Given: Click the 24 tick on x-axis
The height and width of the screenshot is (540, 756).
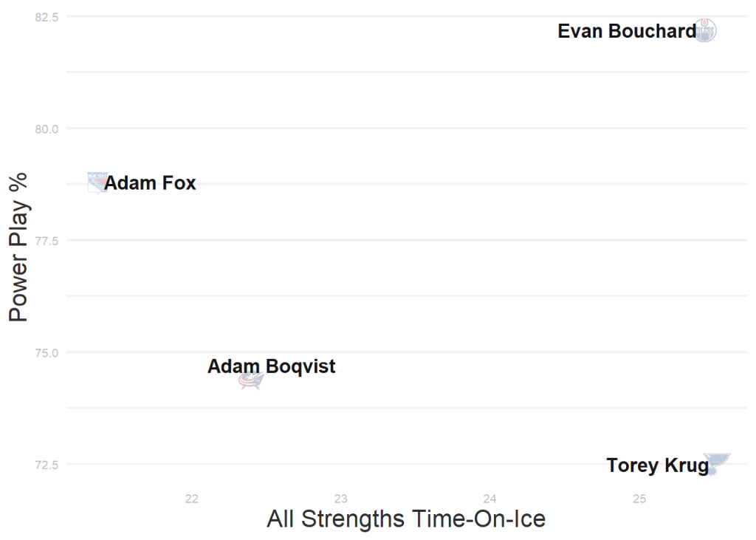Looking at the screenshot, I should coord(489,499).
